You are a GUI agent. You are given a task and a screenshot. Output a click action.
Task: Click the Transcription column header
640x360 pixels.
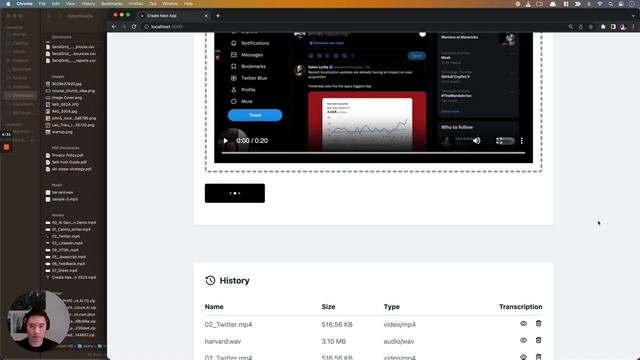pos(520,307)
